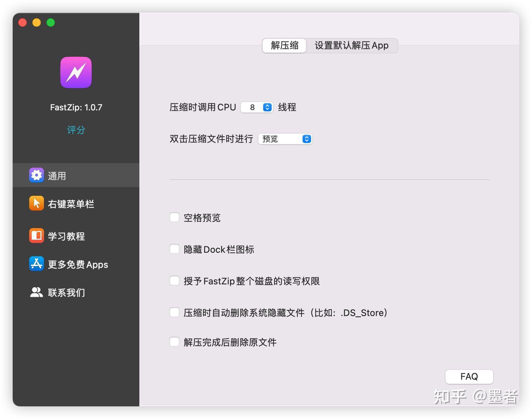This screenshot has height=419, width=532.
Task: Check 授予 FastZip 整个磁盘的读写权限
Action: (175, 281)
